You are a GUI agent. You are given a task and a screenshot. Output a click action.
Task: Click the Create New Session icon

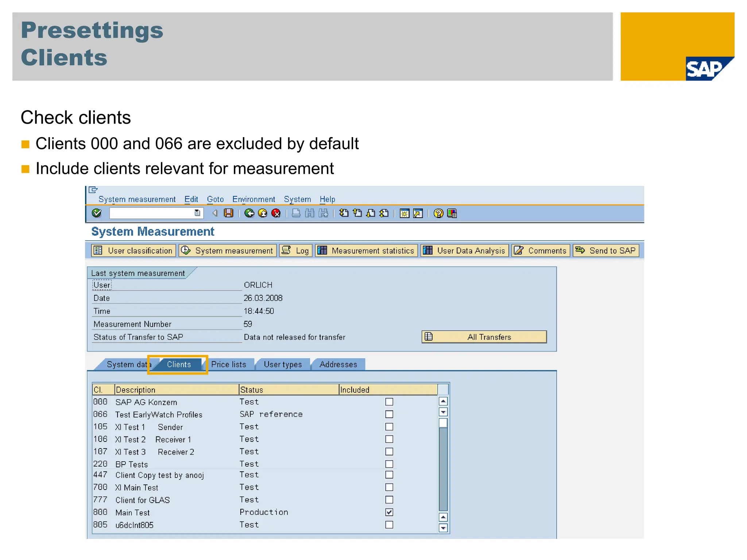(x=405, y=213)
